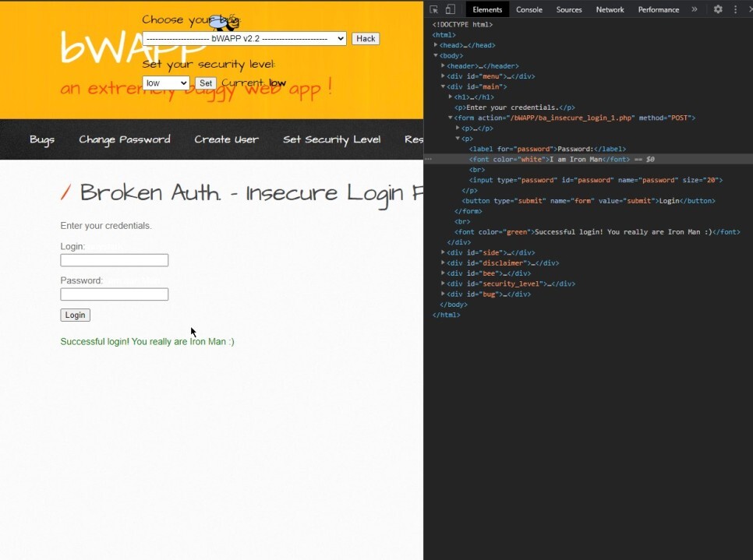Open the Performance tab
The image size is (753, 560).
pos(659,9)
